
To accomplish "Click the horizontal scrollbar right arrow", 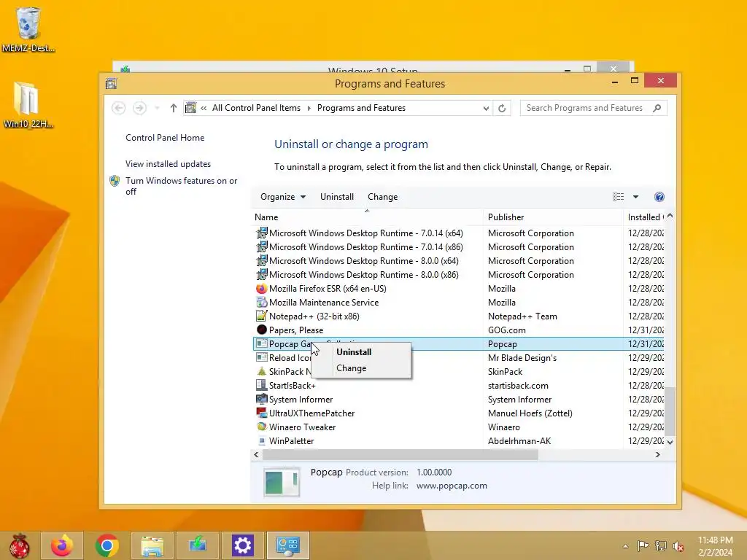I will point(658,455).
